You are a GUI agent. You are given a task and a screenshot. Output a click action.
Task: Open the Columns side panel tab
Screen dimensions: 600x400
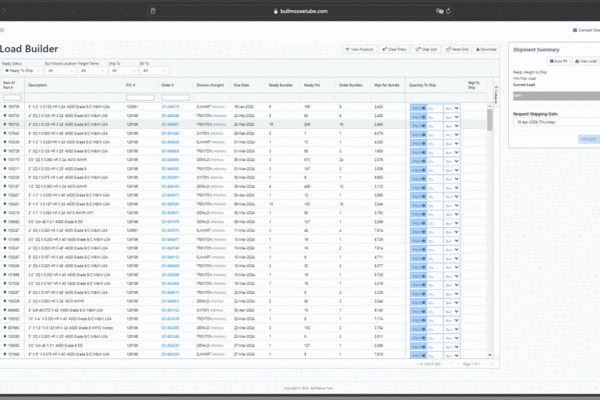(x=496, y=95)
